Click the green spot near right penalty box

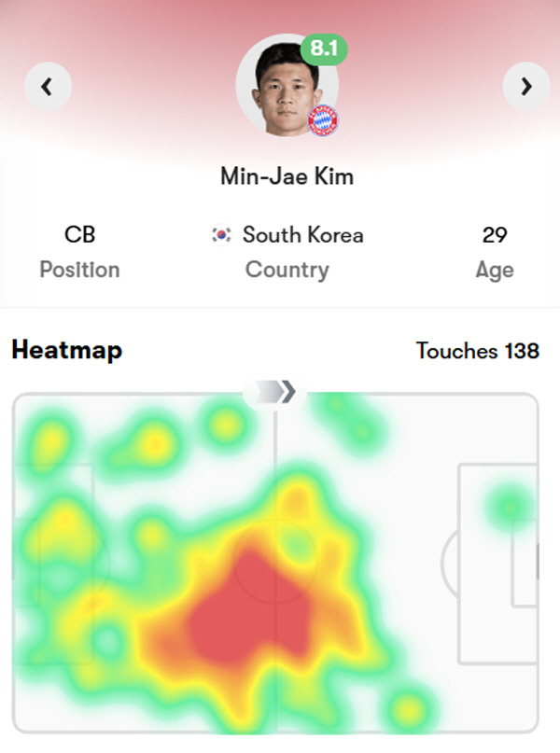pos(509,507)
